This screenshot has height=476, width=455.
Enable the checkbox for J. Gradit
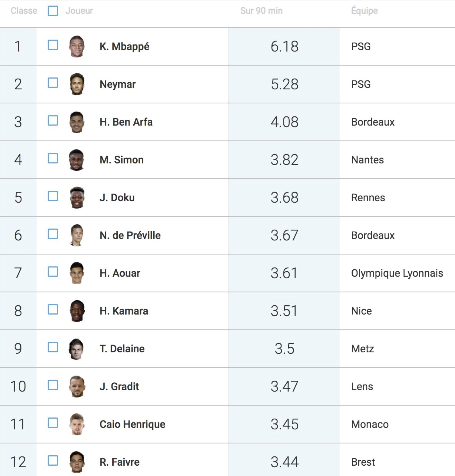point(53,385)
